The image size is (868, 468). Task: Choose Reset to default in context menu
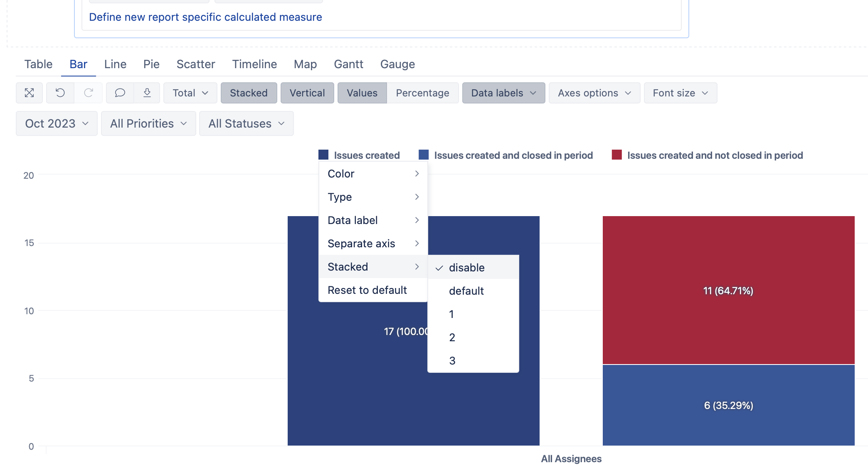(367, 290)
